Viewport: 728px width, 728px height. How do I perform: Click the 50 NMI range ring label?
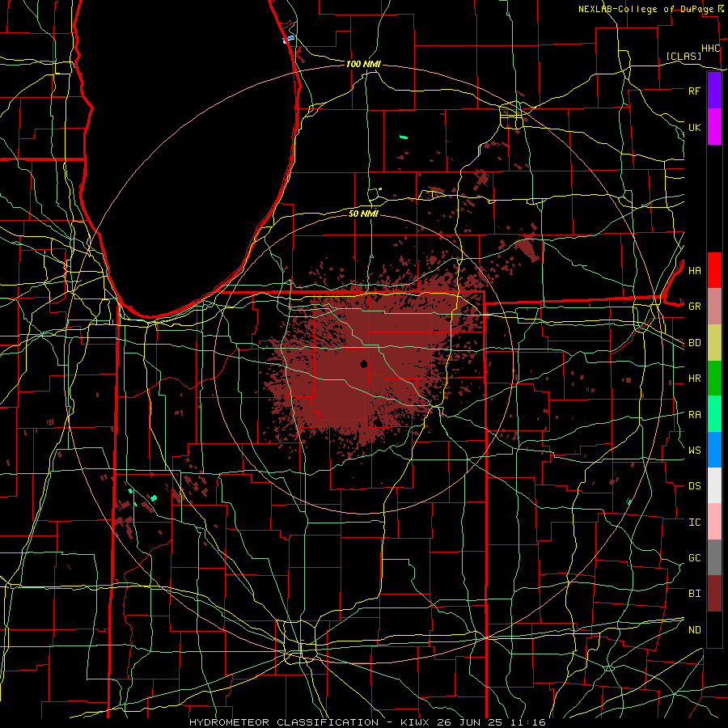click(363, 214)
